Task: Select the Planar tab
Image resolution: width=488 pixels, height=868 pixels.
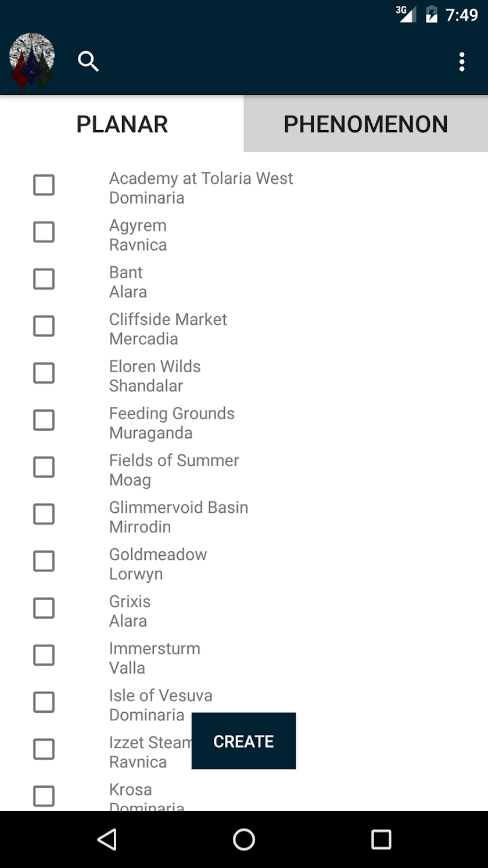Action: [122, 124]
